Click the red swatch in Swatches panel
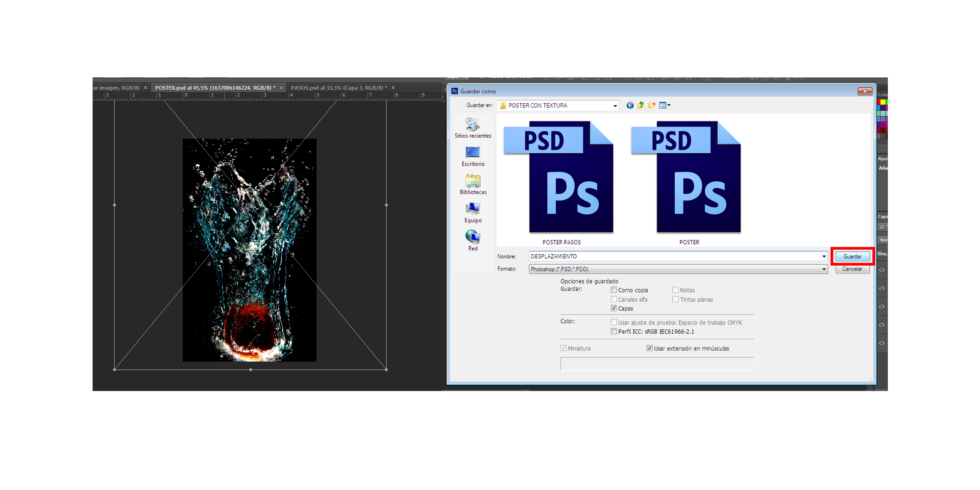This screenshot has width=980, height=490. pos(879,102)
